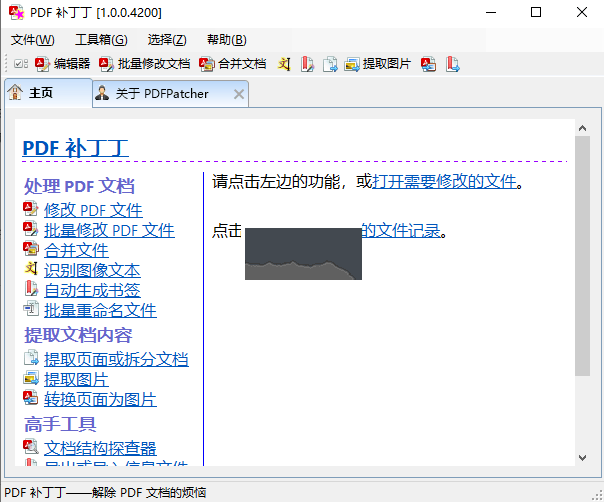Click the title text PDF 补丁丁 [1.0.0.4200]
The width and height of the screenshot is (604, 502).
click(x=96, y=13)
